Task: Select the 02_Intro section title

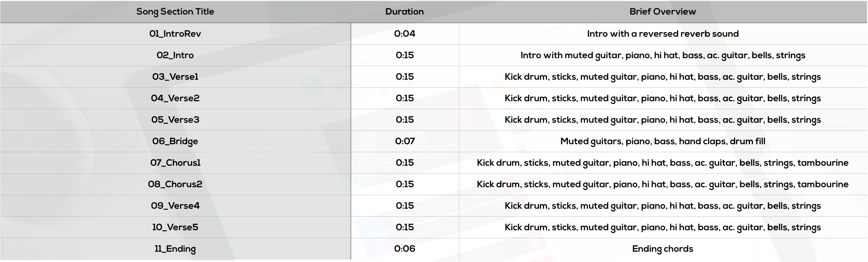Action: tap(175, 55)
